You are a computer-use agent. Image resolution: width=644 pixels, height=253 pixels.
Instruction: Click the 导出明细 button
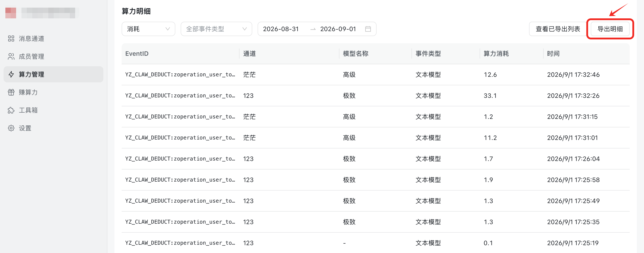click(x=610, y=29)
